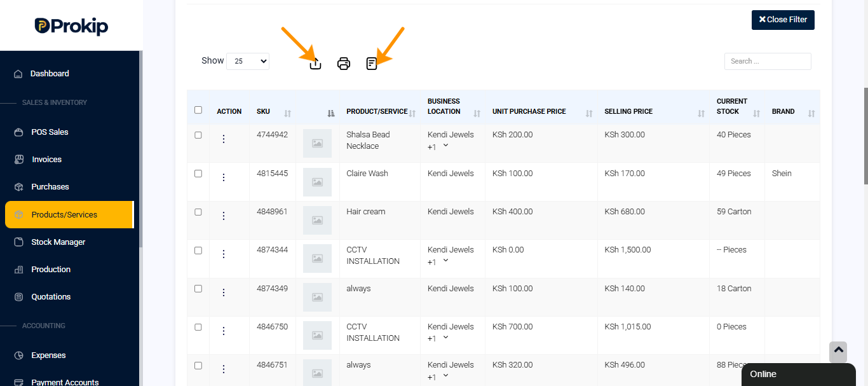Click Hair cream image thumbnail

pyautogui.click(x=317, y=221)
